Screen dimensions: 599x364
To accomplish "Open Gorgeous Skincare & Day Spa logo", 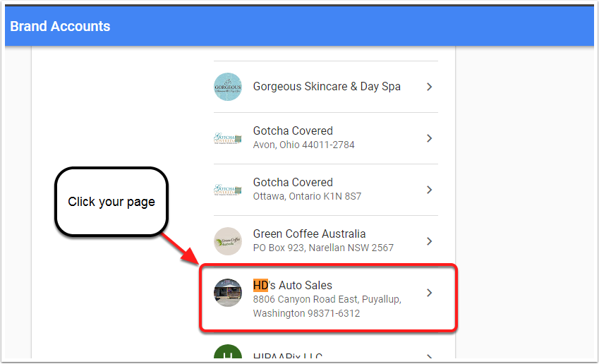I will [228, 87].
